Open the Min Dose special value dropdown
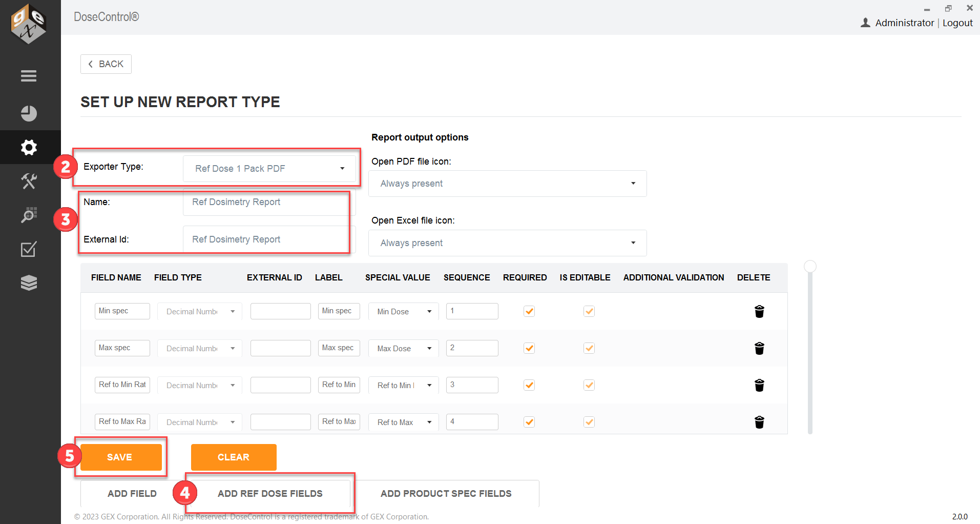 404,312
